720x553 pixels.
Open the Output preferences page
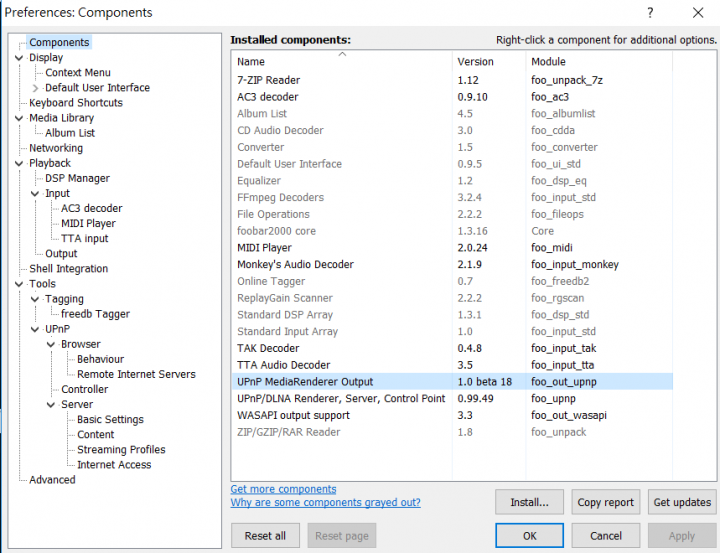62,254
